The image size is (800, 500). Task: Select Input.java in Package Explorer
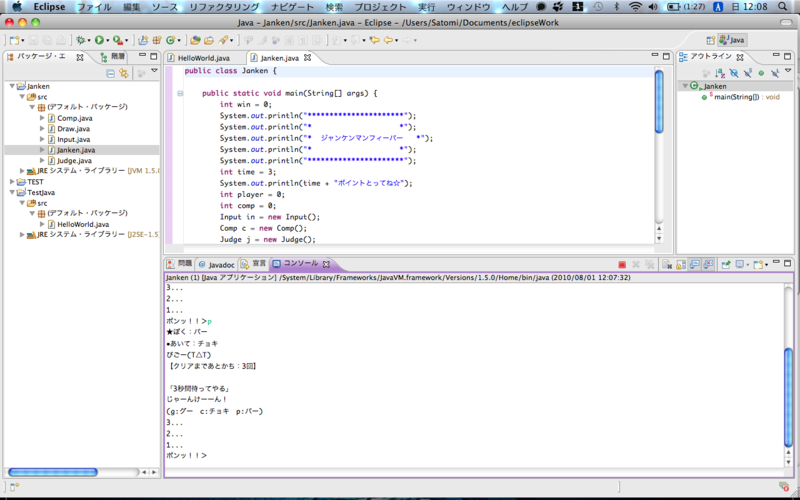click(x=73, y=139)
